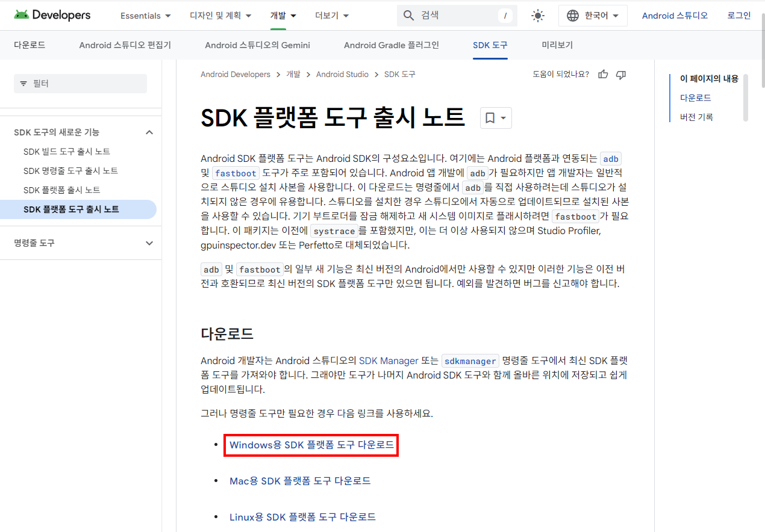Open the bookmark dropdown arrow
765x532 pixels.
point(503,118)
